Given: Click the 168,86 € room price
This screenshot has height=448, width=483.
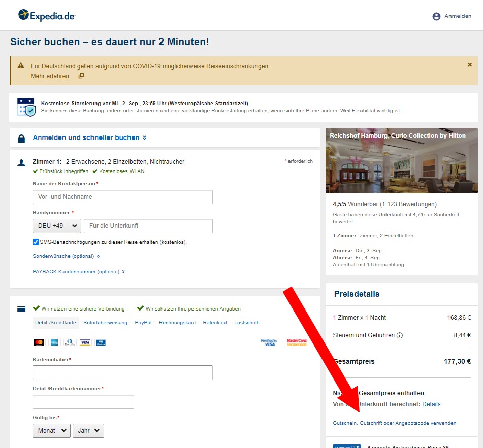Looking at the screenshot, I should (x=459, y=318).
